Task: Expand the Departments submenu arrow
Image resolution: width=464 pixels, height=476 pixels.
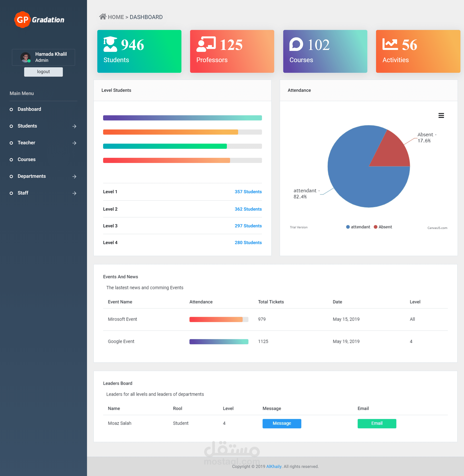Action: pos(74,176)
